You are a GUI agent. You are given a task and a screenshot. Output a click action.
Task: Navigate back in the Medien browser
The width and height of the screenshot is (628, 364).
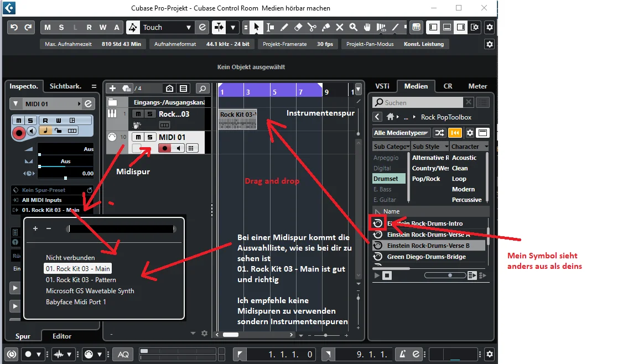point(377,117)
